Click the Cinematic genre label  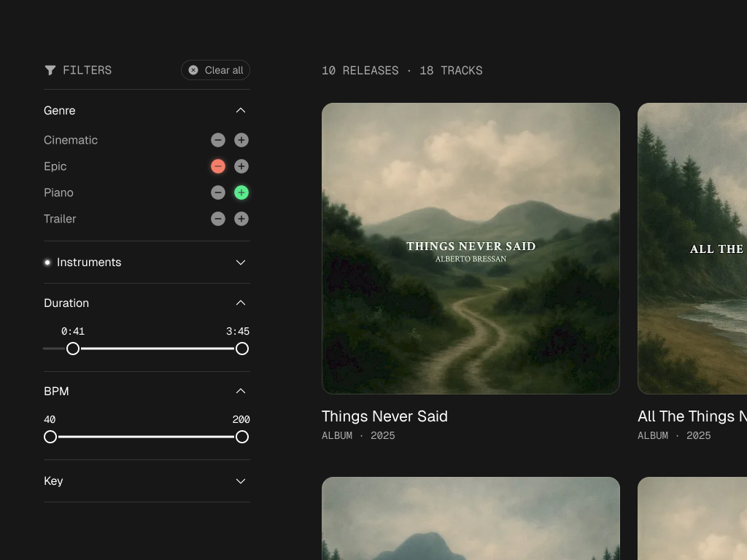click(71, 140)
